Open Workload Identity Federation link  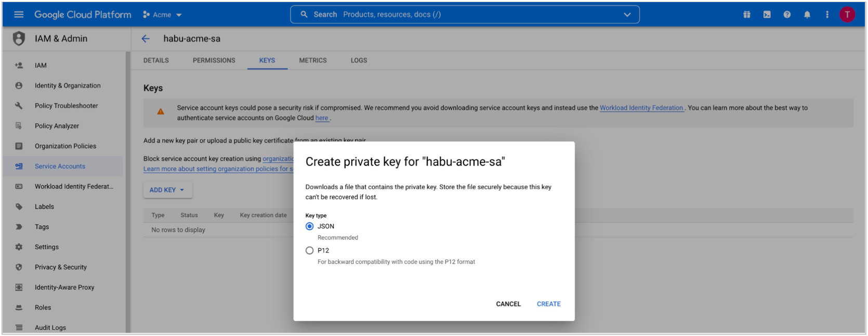tap(641, 108)
